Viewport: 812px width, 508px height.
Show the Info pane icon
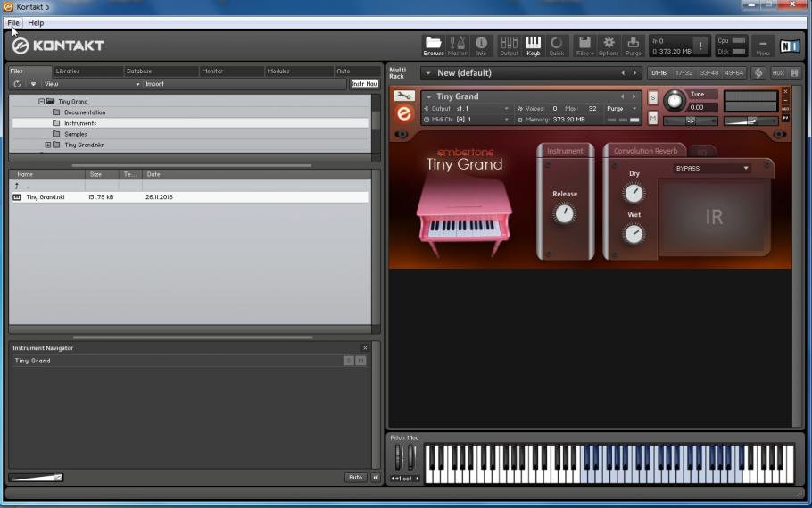(481, 46)
